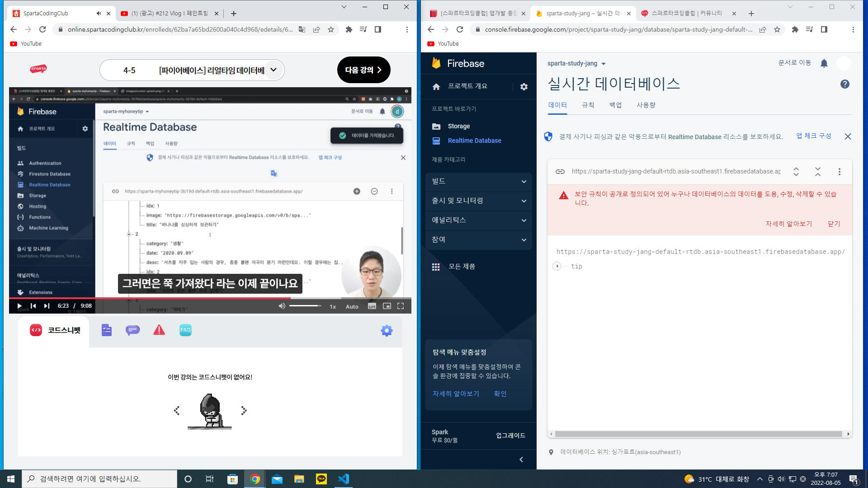Switch to the 데이터 tab

tap(557, 105)
